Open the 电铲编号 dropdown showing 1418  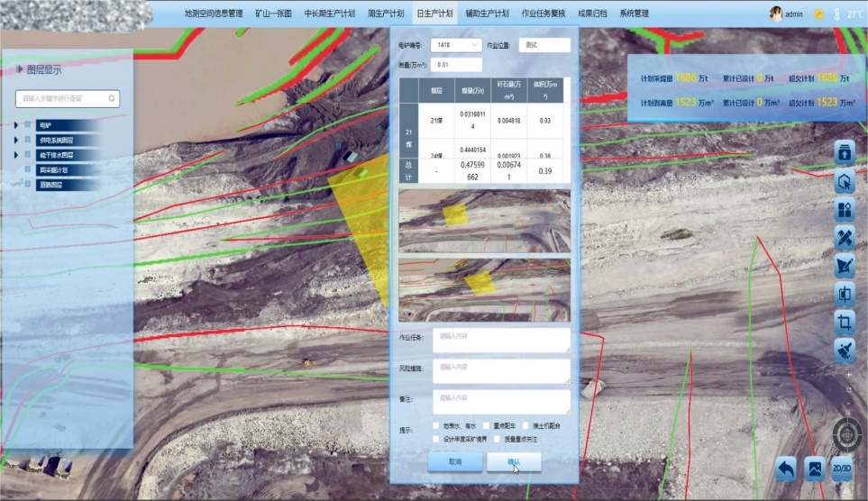[x=457, y=45]
